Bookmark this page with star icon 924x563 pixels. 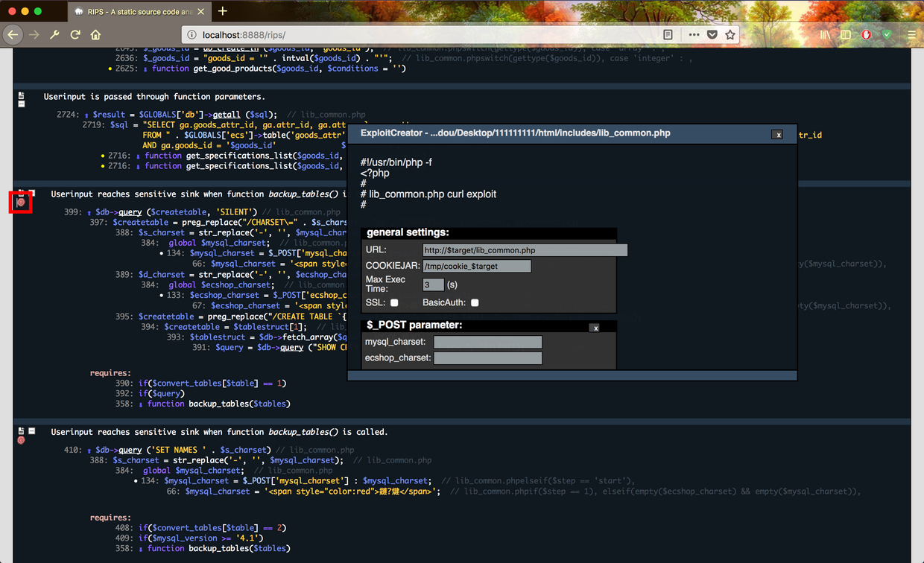tap(730, 34)
